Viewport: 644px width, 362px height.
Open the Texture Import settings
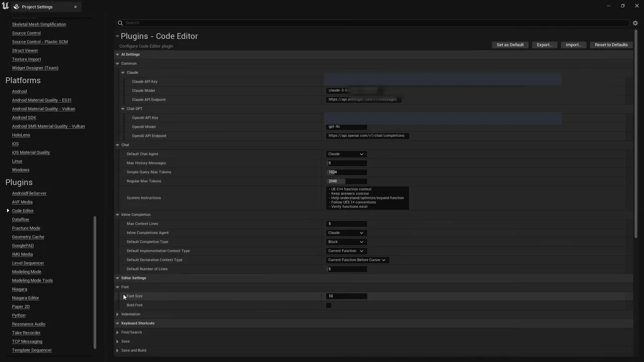(27, 60)
